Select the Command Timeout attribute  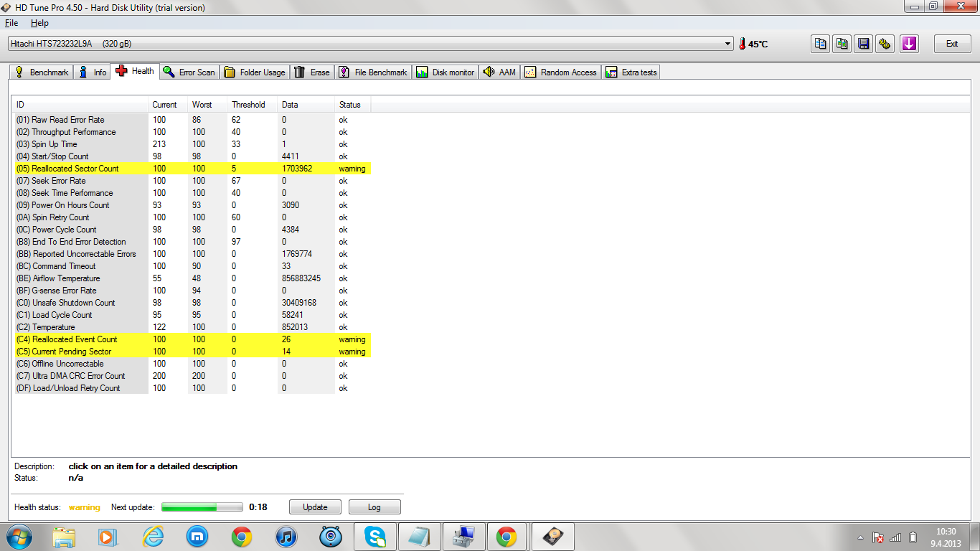pyautogui.click(x=192, y=266)
